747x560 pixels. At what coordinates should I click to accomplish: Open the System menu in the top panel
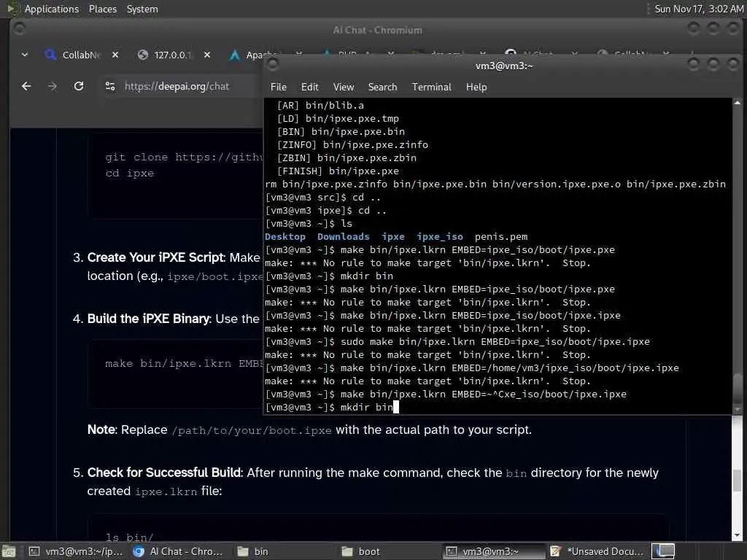(142, 9)
